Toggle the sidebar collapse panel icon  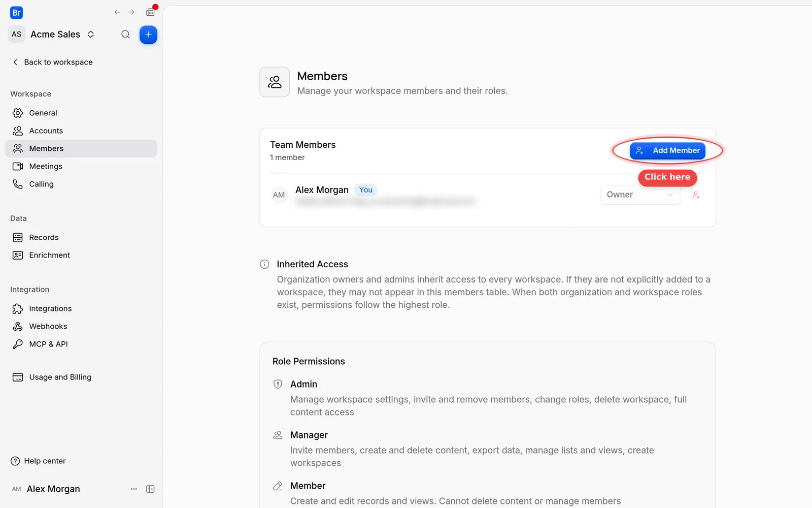click(x=150, y=489)
